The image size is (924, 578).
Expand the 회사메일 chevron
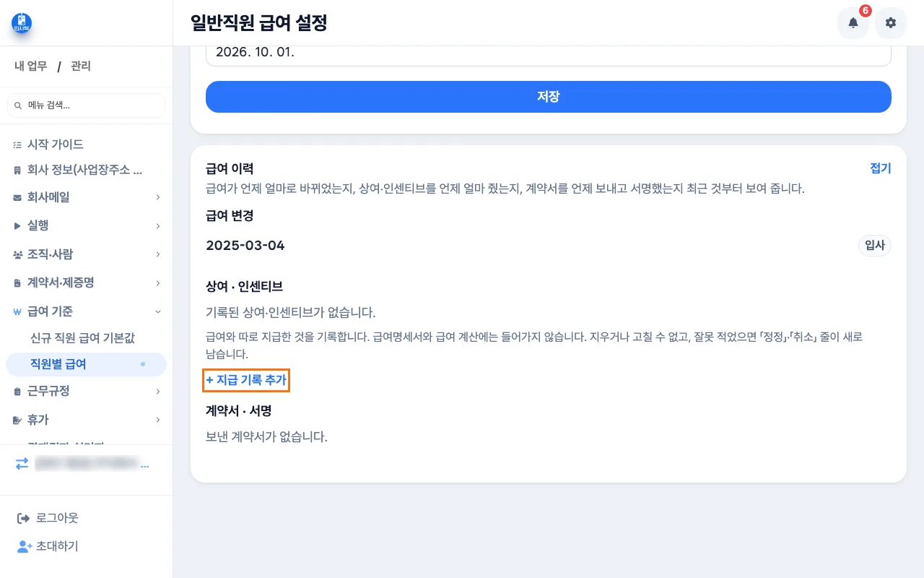pos(157,197)
